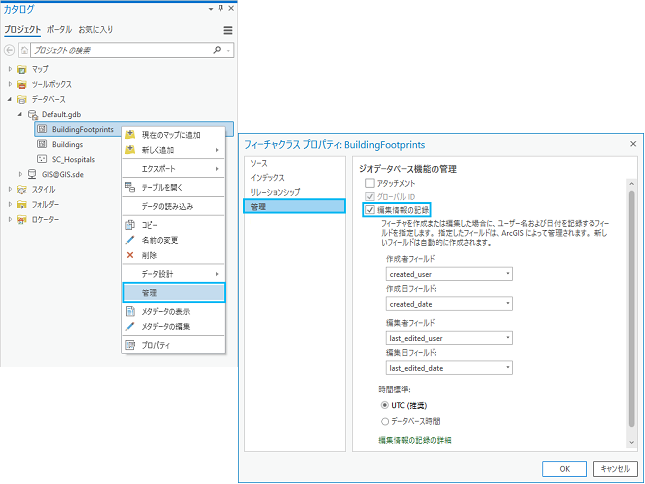Screen dimensions: 645x484
Task: Click the magnifier search icon
Action: pyautogui.click(x=218, y=49)
